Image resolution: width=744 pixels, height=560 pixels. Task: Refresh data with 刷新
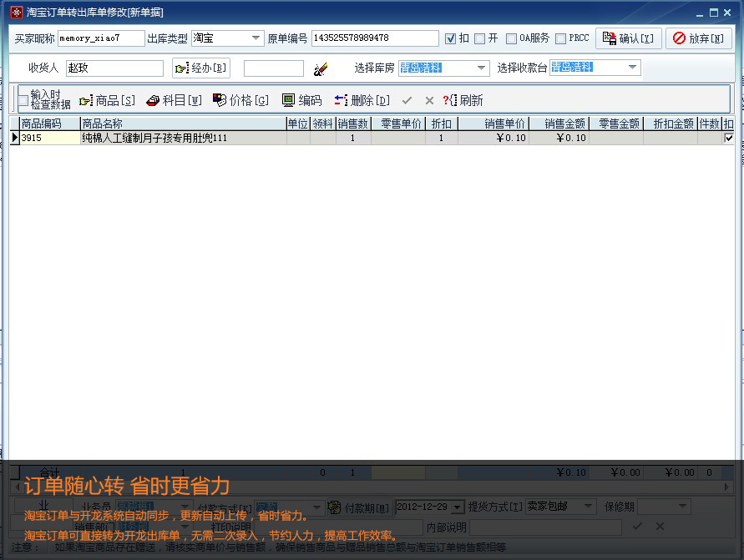coord(463,100)
